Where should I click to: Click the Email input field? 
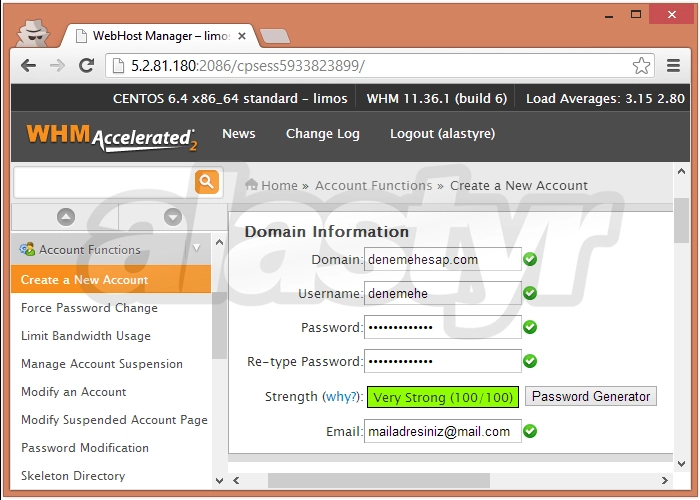(442, 431)
